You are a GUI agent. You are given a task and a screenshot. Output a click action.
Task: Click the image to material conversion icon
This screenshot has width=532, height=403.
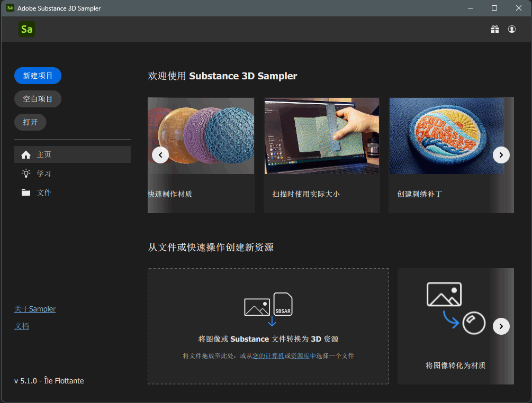coord(455,308)
